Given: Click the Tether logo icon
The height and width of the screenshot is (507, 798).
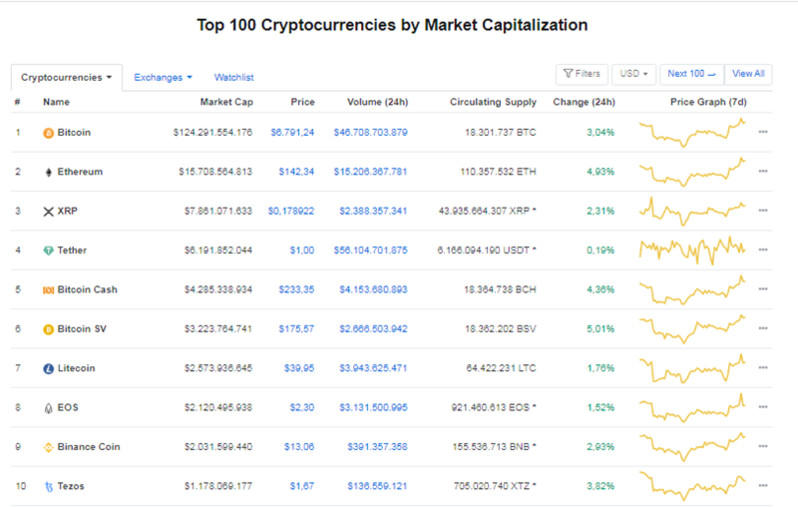Looking at the screenshot, I should [x=48, y=251].
